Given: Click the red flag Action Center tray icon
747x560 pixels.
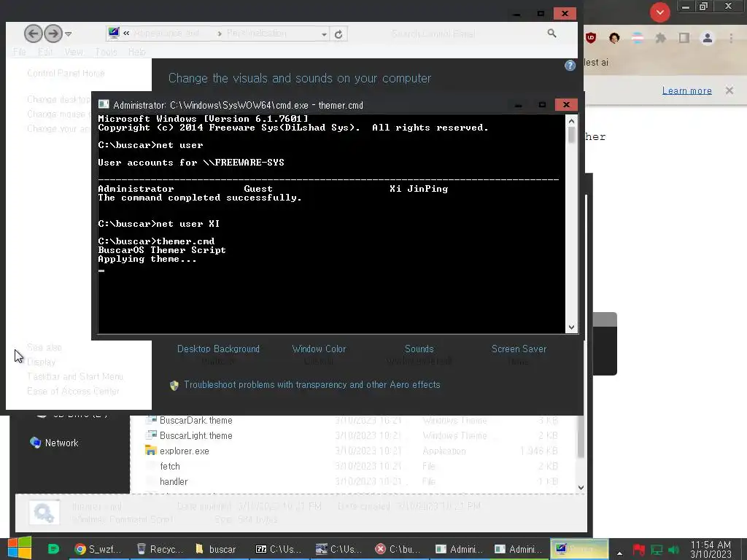Looking at the screenshot, I should pos(638,550).
